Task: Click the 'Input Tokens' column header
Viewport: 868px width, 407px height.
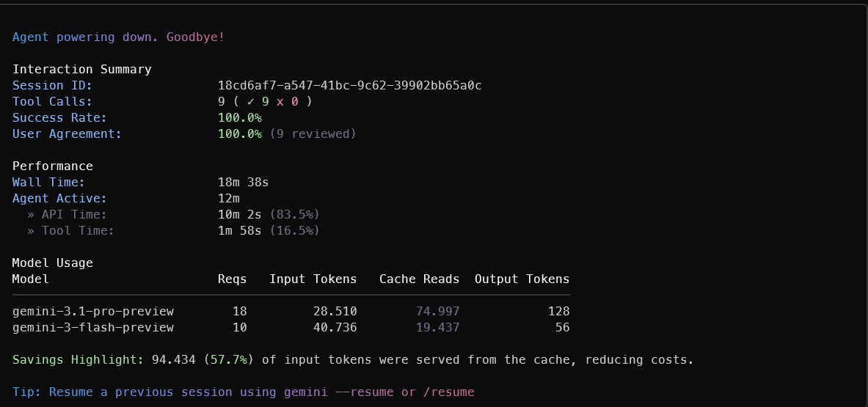Action: point(313,279)
